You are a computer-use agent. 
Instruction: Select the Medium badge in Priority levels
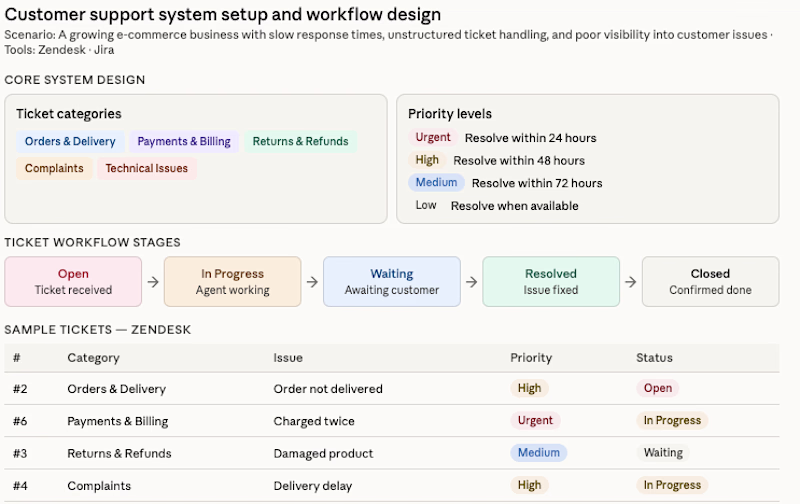pos(435,183)
